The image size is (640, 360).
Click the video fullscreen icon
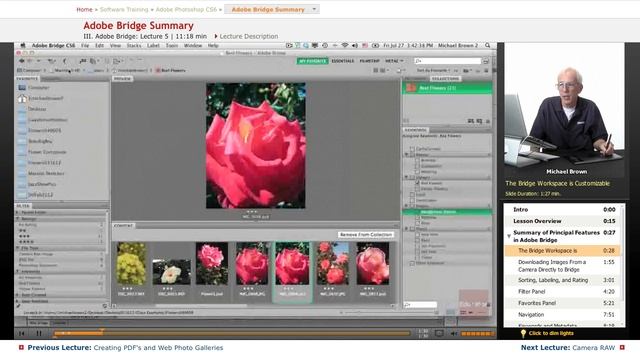pyautogui.click(x=439, y=333)
